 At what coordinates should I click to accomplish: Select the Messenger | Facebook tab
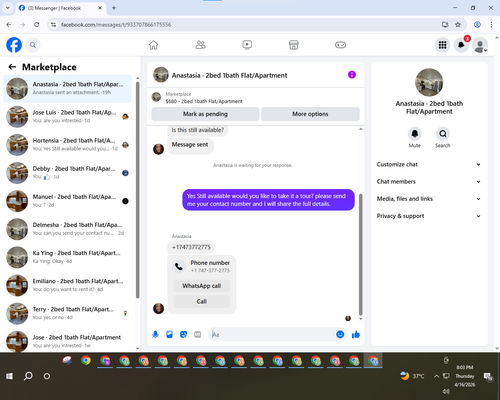point(61,8)
